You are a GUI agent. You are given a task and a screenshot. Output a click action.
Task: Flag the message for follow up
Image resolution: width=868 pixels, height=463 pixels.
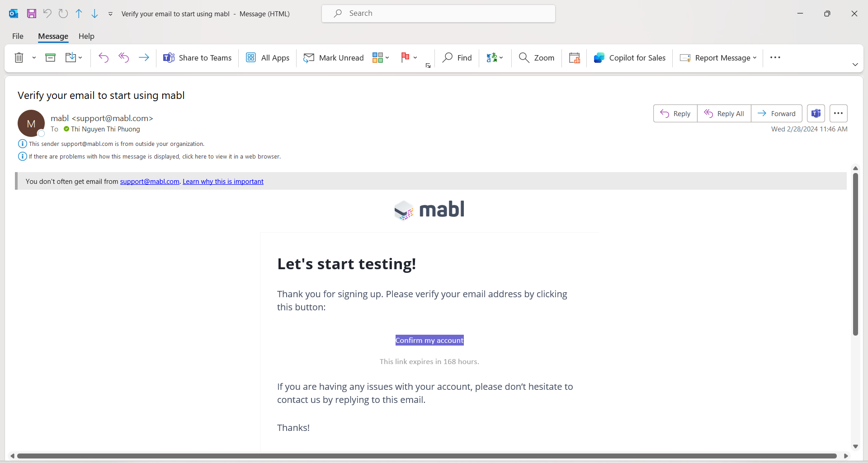(406, 57)
